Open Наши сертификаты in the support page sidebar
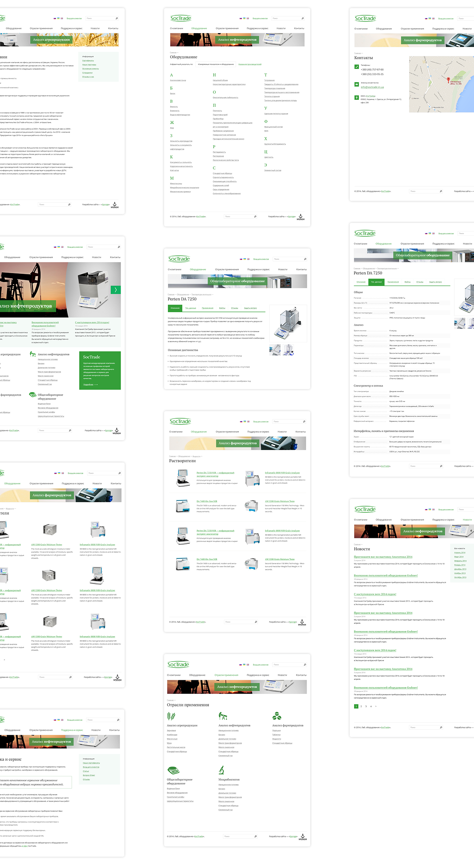 [91, 763]
